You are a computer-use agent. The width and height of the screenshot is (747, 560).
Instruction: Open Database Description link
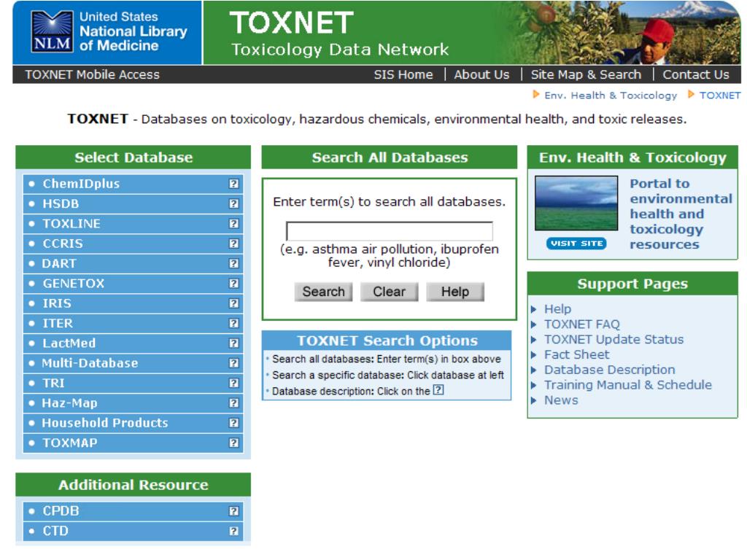click(609, 370)
